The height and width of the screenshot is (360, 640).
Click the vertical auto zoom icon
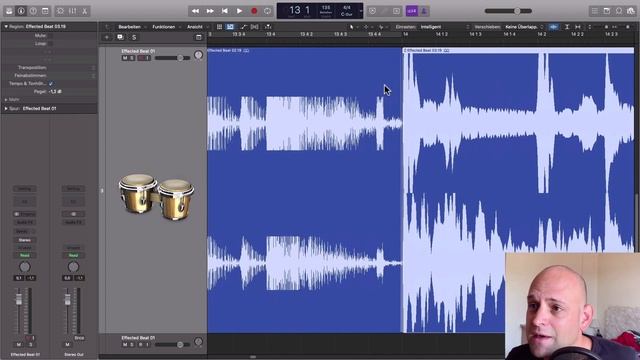click(x=567, y=27)
